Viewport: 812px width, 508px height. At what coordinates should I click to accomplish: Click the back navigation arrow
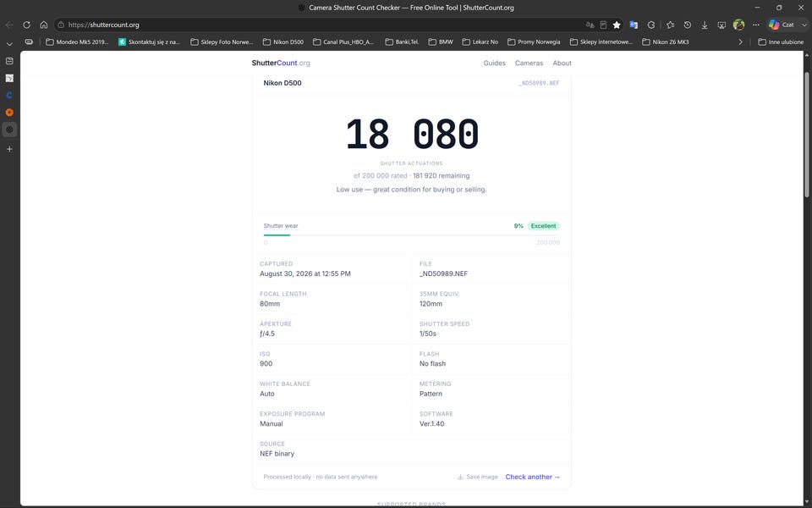pos(9,25)
